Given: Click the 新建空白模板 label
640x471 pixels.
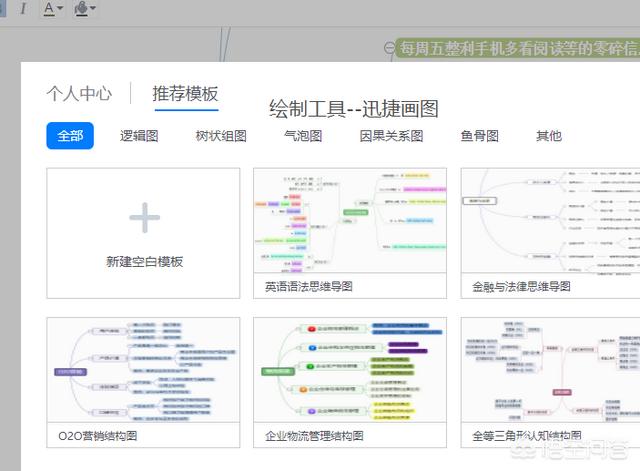Looking at the screenshot, I should click(144, 261).
